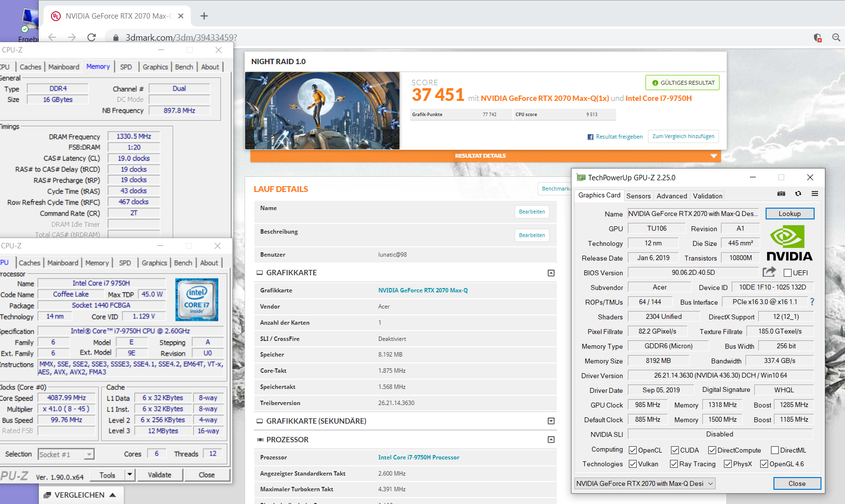
Task: Click CPU-Z Tools button
Action: pyautogui.click(x=107, y=475)
